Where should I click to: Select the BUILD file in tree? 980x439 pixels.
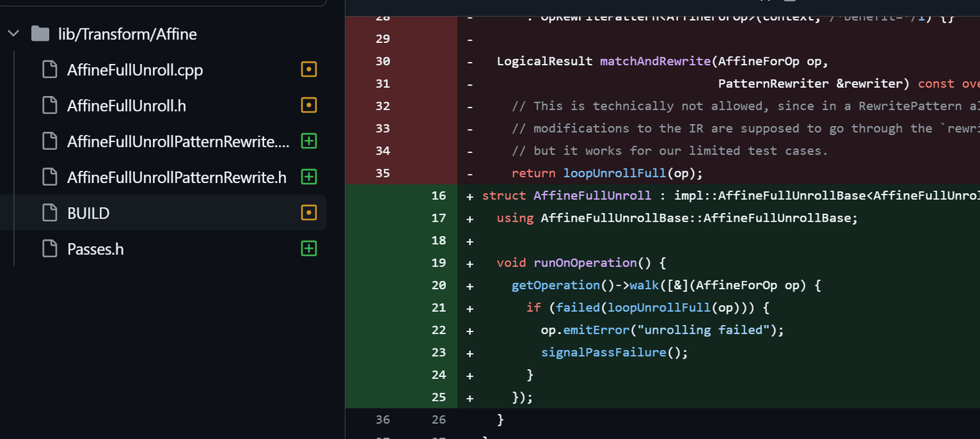click(x=88, y=214)
